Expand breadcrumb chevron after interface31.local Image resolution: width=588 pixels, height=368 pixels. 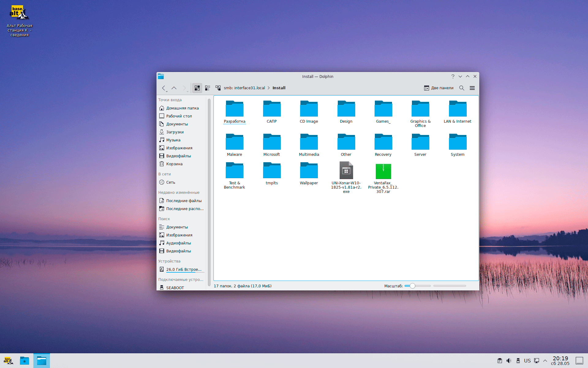(269, 88)
